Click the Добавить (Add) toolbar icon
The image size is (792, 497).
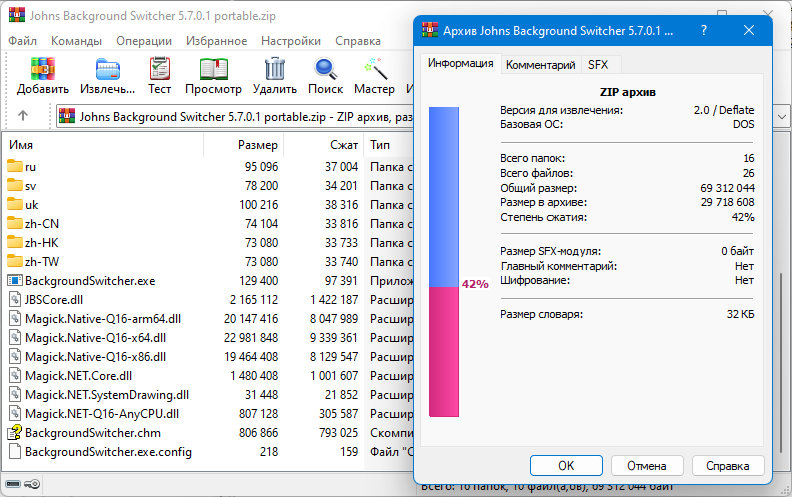[x=42, y=69]
